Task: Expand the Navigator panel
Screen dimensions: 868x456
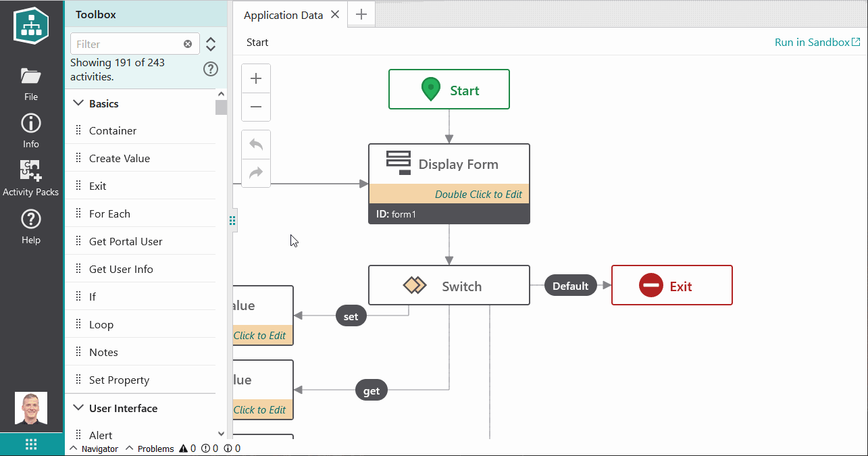Action: pyautogui.click(x=95, y=449)
